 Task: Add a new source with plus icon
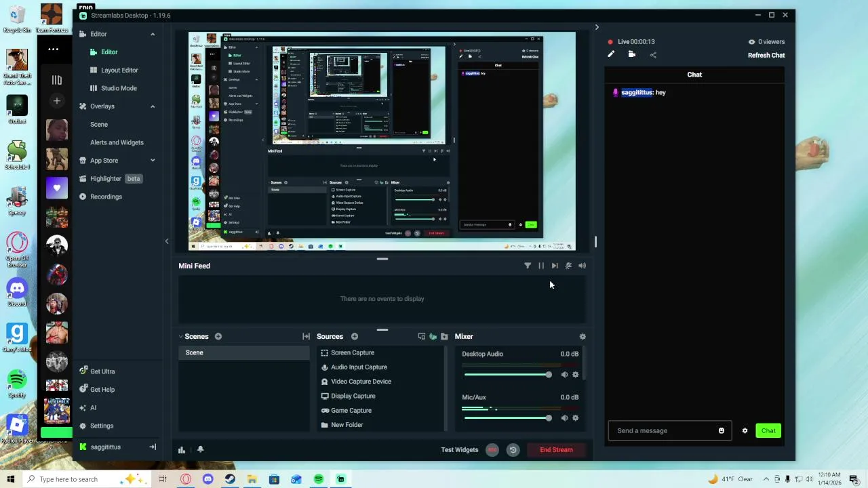point(355,336)
